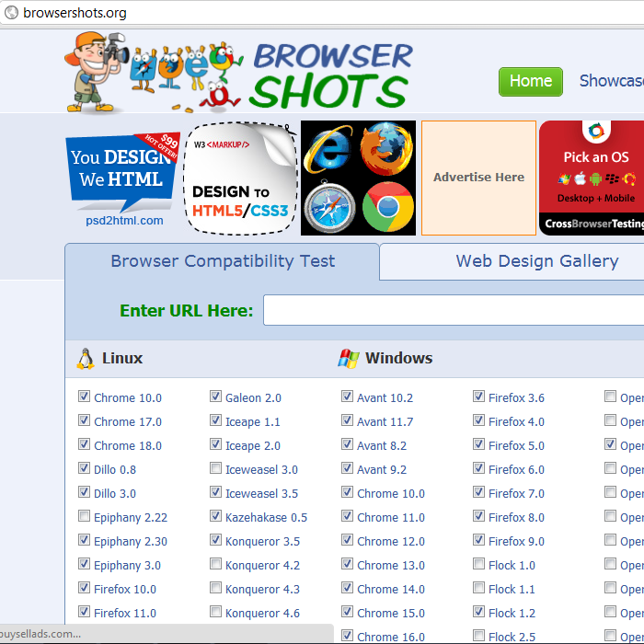Check the Flock 1.1 checkbox
This screenshot has width=644, height=644.
click(x=478, y=587)
